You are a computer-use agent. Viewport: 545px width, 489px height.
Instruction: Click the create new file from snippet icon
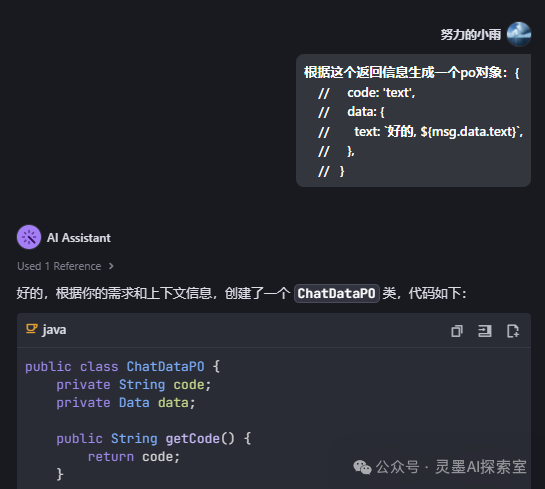click(x=513, y=331)
